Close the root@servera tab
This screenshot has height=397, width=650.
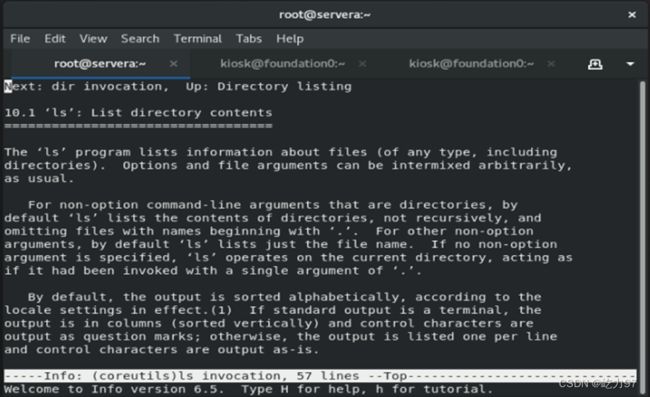[x=173, y=64]
